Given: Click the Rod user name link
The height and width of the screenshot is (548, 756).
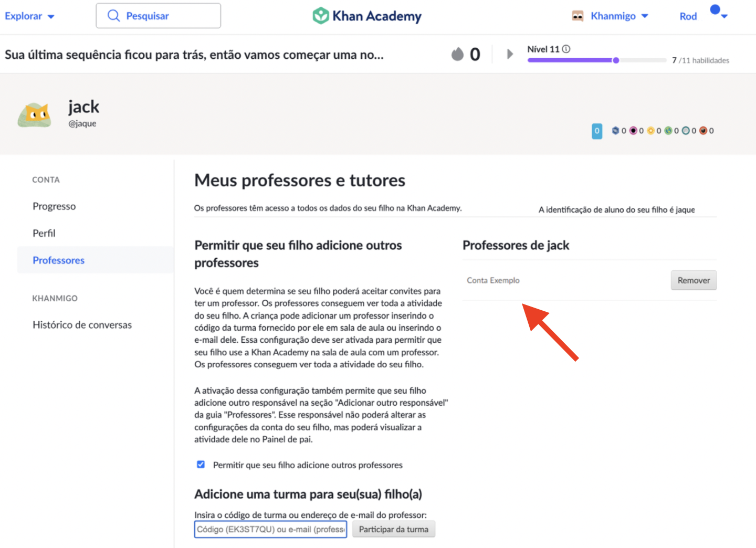Looking at the screenshot, I should [x=688, y=16].
